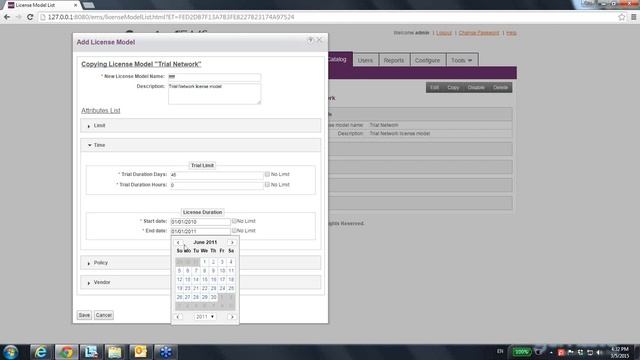Open Internet Explorer from taskbar
Viewport: 640px width, 360px height.
(41, 352)
